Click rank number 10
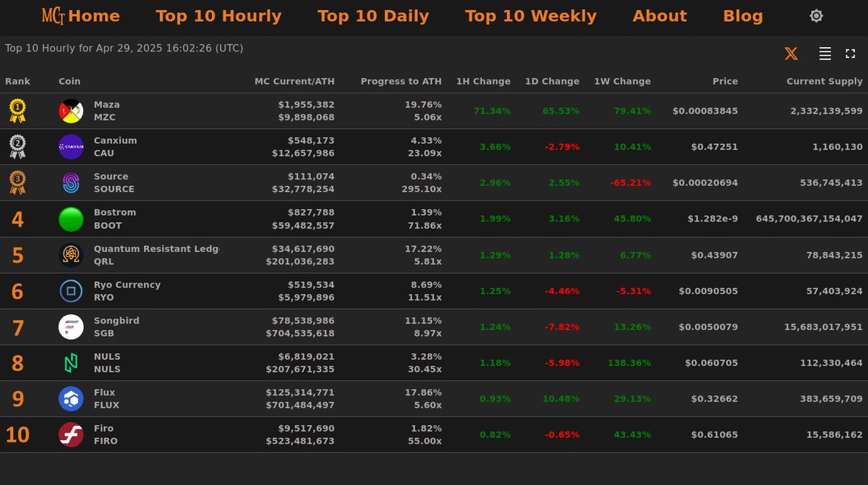The image size is (868, 485). tap(17, 435)
